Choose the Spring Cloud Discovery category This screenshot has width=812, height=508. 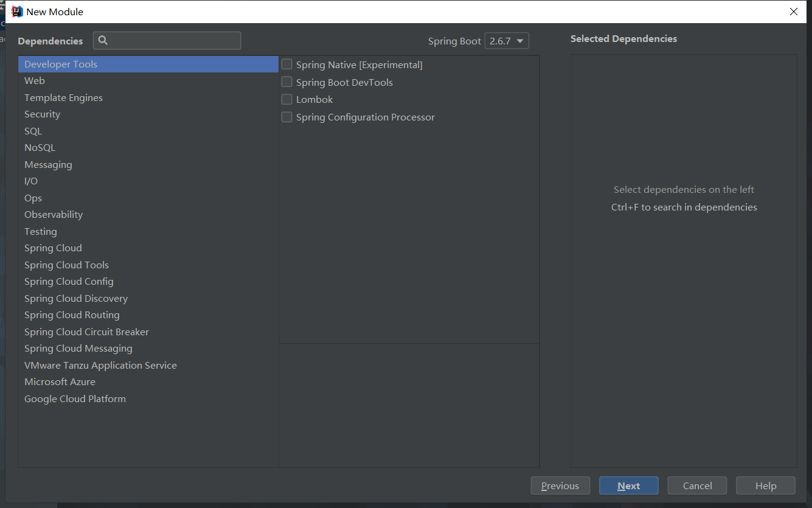pos(148,298)
